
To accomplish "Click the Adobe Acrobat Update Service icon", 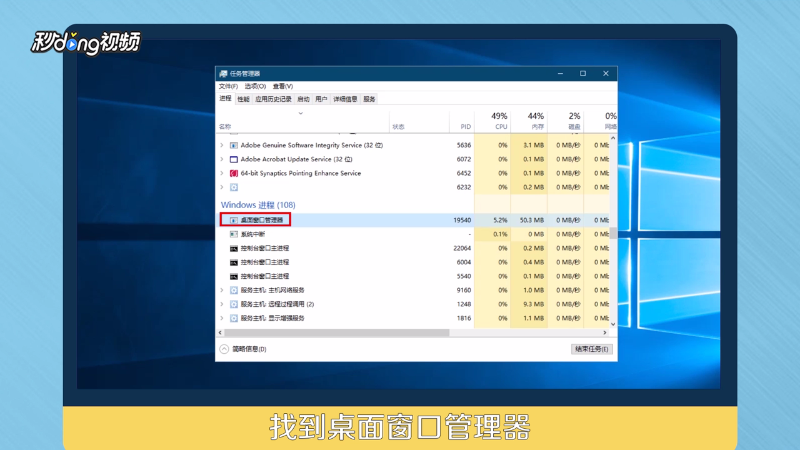I will pos(234,159).
